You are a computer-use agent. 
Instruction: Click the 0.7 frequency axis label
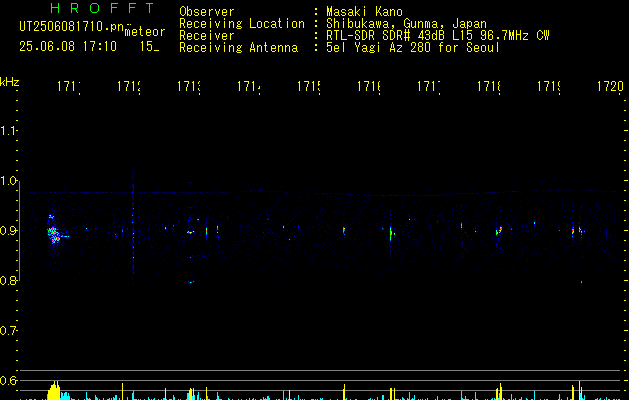click(8, 331)
